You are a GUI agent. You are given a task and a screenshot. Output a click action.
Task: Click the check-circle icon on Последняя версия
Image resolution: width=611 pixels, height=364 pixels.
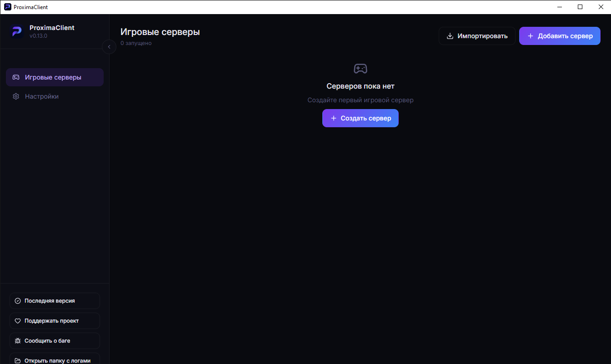pos(18,301)
